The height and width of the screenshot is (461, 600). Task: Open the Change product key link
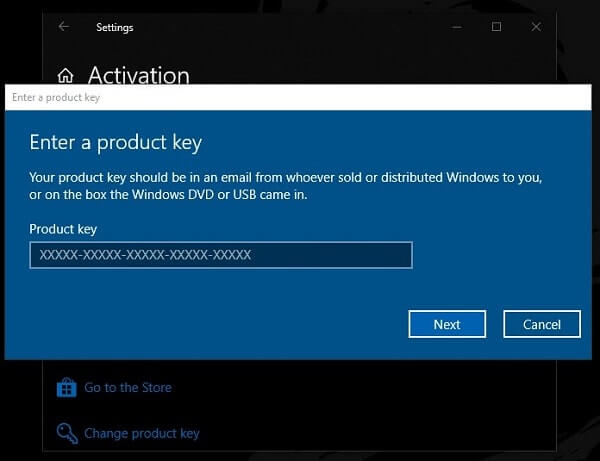tap(142, 433)
